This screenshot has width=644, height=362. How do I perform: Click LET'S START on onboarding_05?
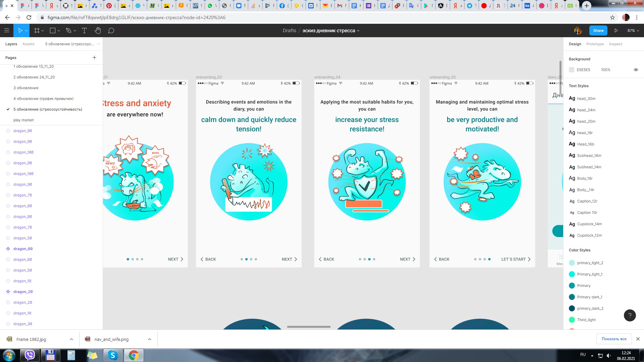pyautogui.click(x=516, y=259)
